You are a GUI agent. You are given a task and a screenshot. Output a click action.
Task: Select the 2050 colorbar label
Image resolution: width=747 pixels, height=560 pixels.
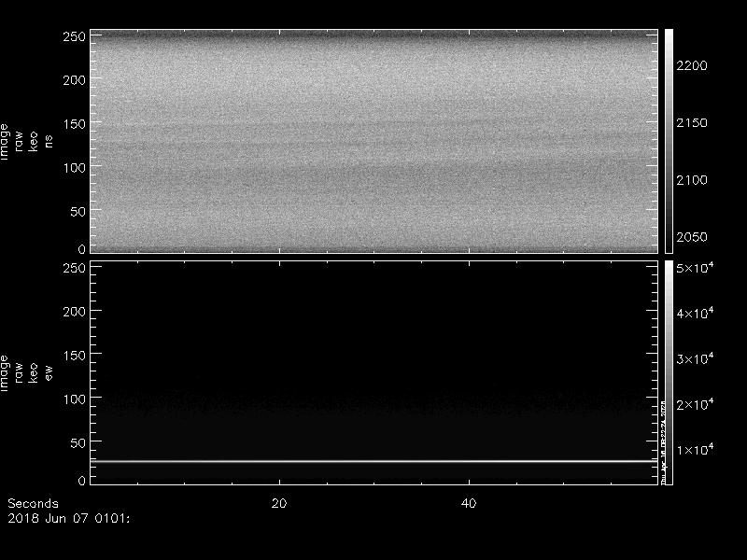(694, 237)
